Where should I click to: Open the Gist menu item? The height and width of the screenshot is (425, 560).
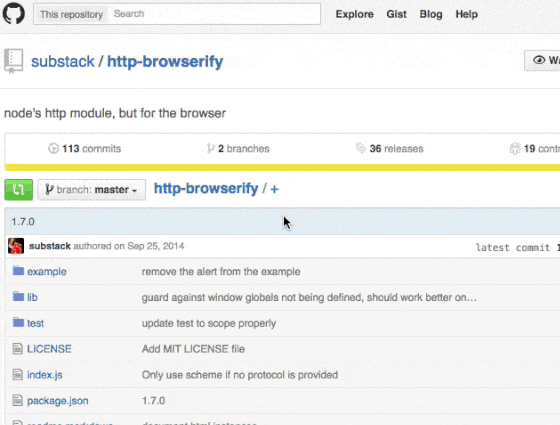pyautogui.click(x=396, y=14)
